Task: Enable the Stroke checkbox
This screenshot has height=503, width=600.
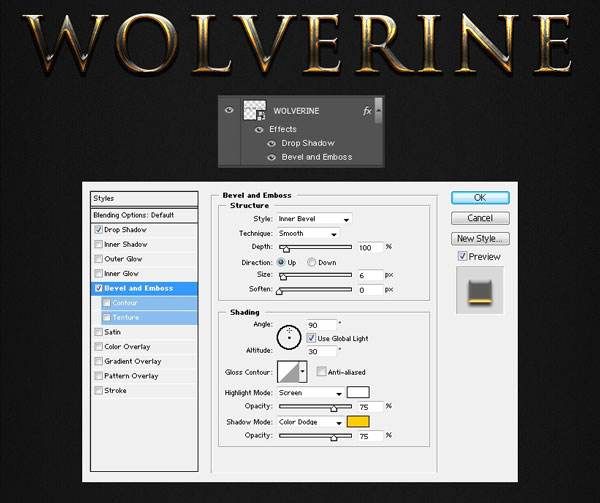Action: click(99, 390)
